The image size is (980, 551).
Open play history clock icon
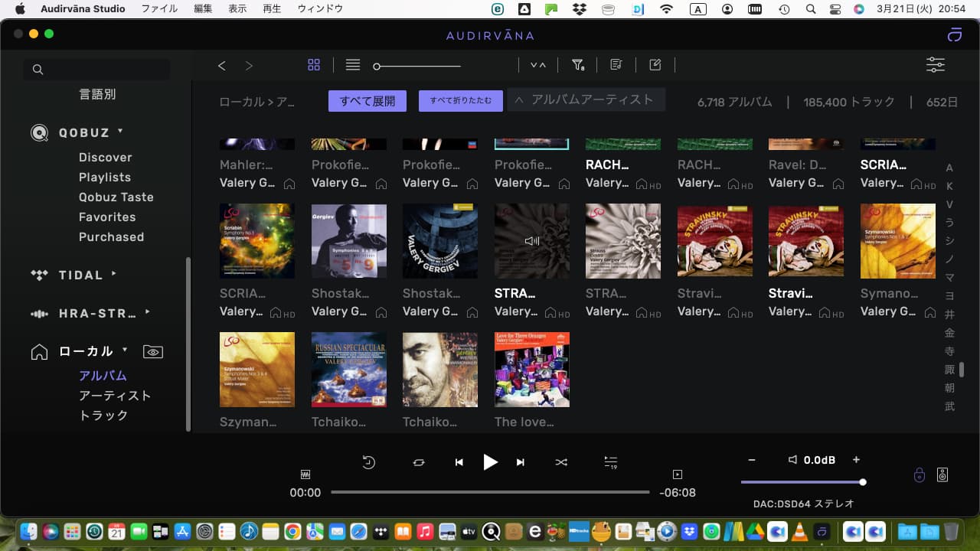[x=369, y=462]
